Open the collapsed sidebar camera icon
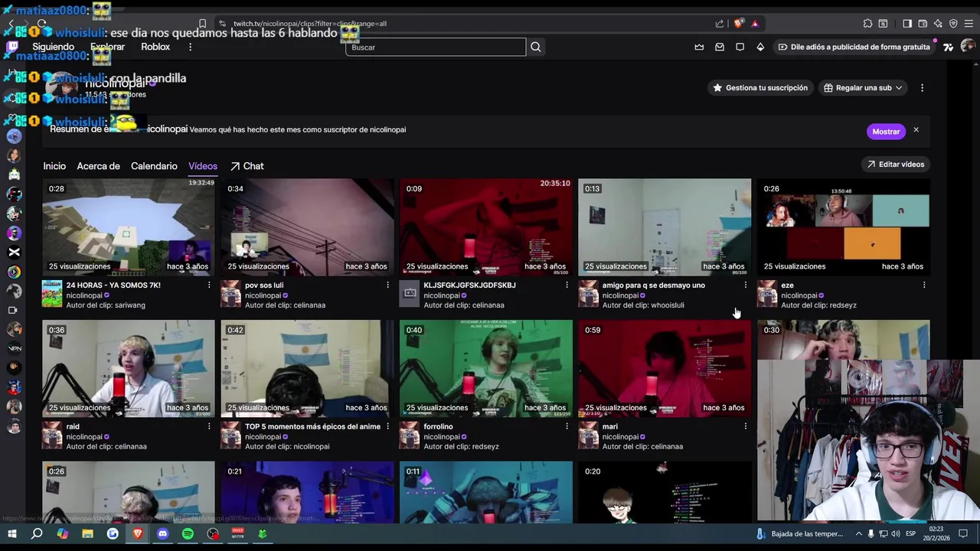This screenshot has height=551, width=980. (x=13, y=310)
